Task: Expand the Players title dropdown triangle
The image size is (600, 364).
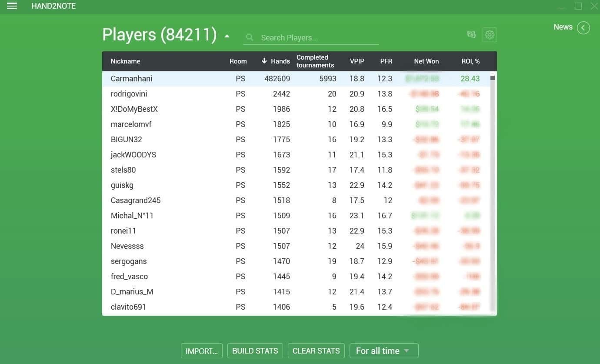Action: point(227,36)
